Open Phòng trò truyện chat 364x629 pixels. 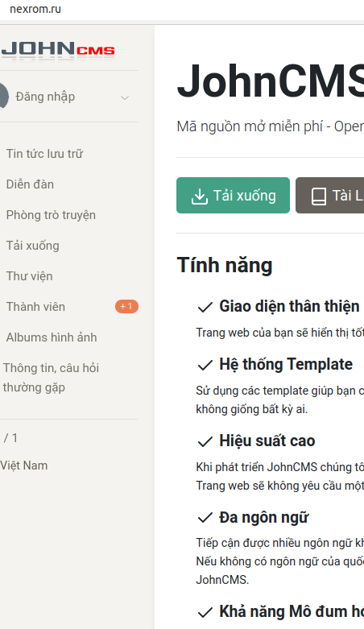coord(51,215)
